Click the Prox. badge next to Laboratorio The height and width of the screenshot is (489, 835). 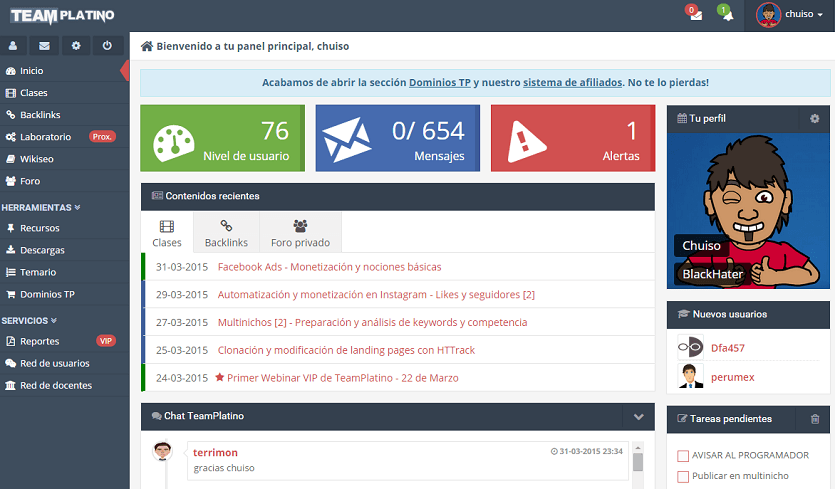[x=102, y=137]
